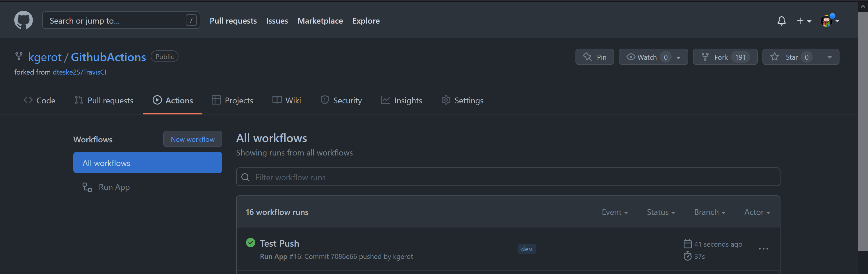Open Issues in top navigation
The image size is (868, 274).
277,21
